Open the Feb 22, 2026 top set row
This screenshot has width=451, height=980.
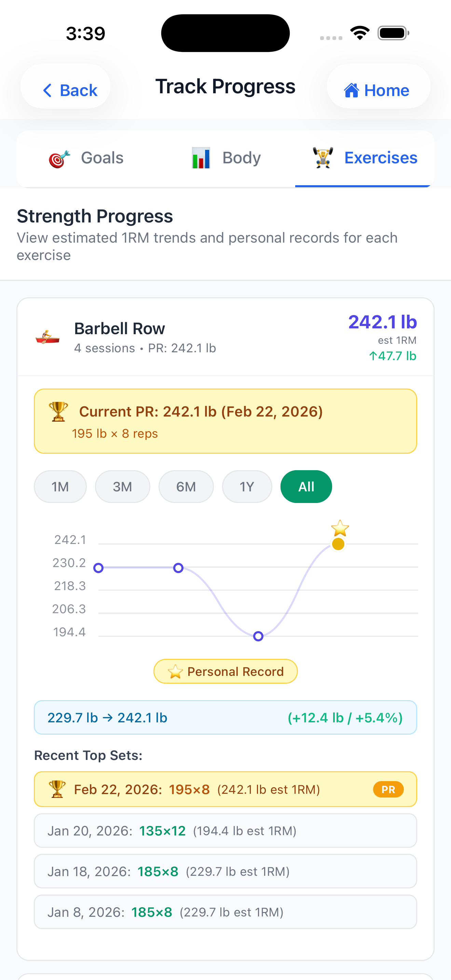[x=225, y=789]
